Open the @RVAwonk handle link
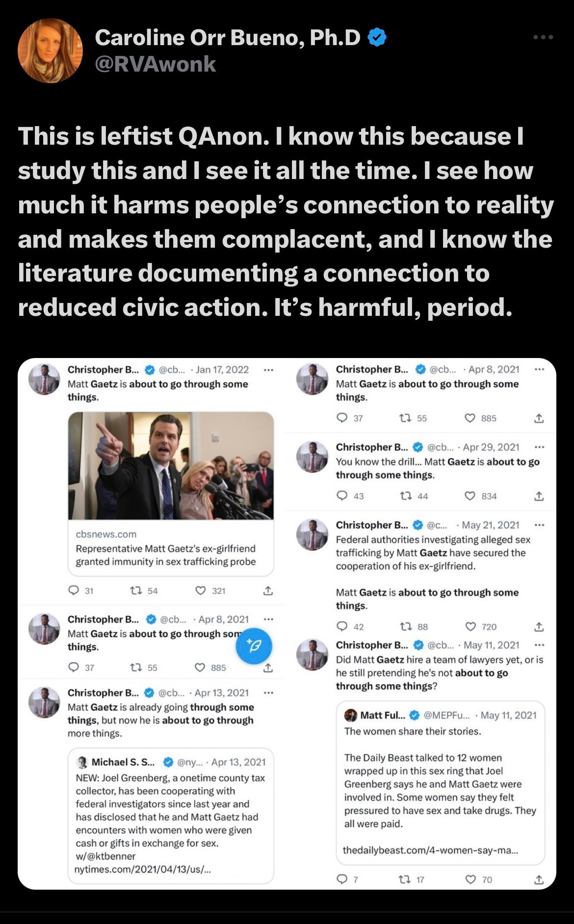This screenshot has height=924, width=574. (155, 64)
